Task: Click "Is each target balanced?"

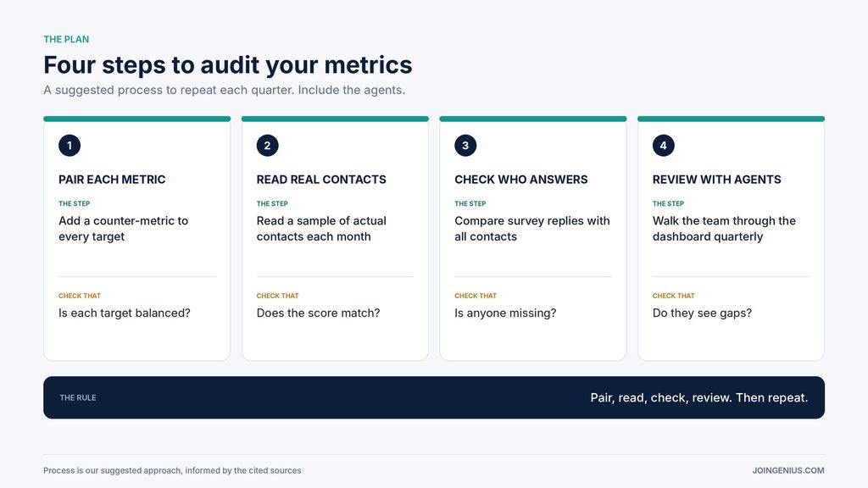Action: click(125, 313)
